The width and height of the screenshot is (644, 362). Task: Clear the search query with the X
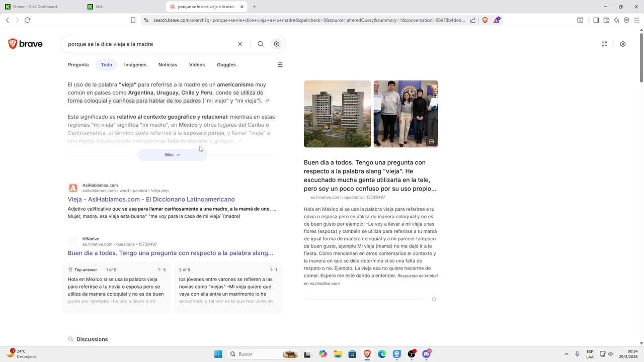[x=240, y=44]
